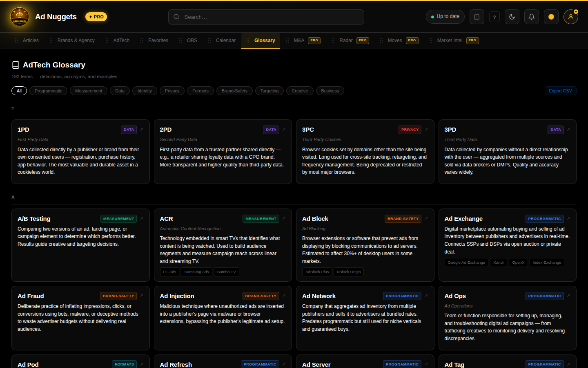Click the PRO badge next to Ad Nuggets
The height and width of the screenshot is (368, 588).
pos(96,17)
